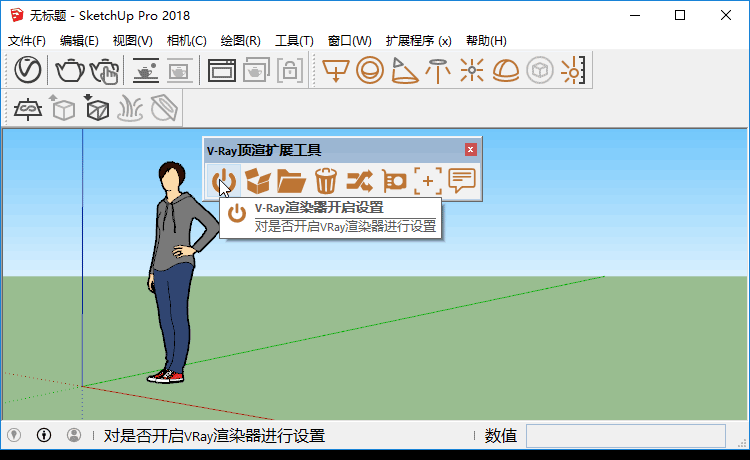The height and width of the screenshot is (460, 750).
Task: Click the Import Proxy cube icon
Action: tap(97, 108)
